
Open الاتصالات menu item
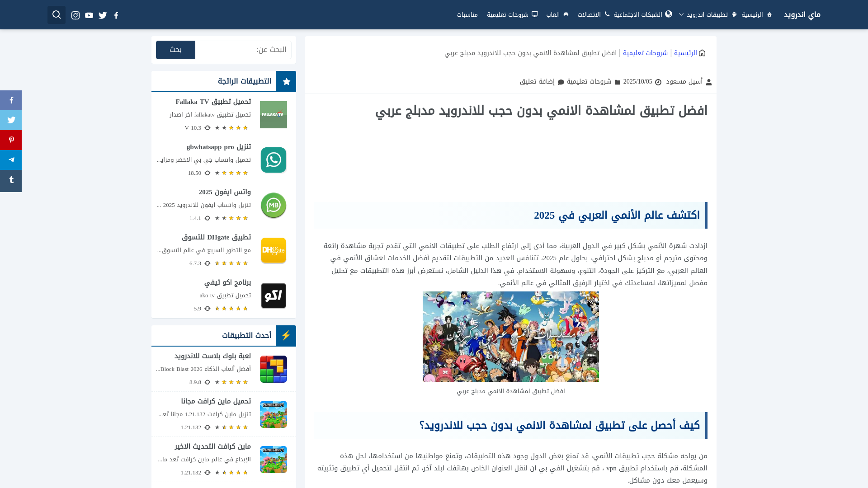tap(594, 15)
